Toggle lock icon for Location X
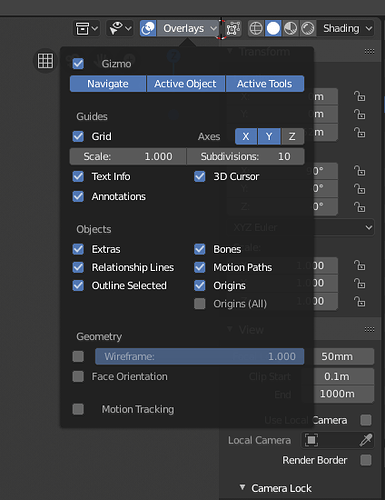This screenshot has width=385, height=500. 359,96
